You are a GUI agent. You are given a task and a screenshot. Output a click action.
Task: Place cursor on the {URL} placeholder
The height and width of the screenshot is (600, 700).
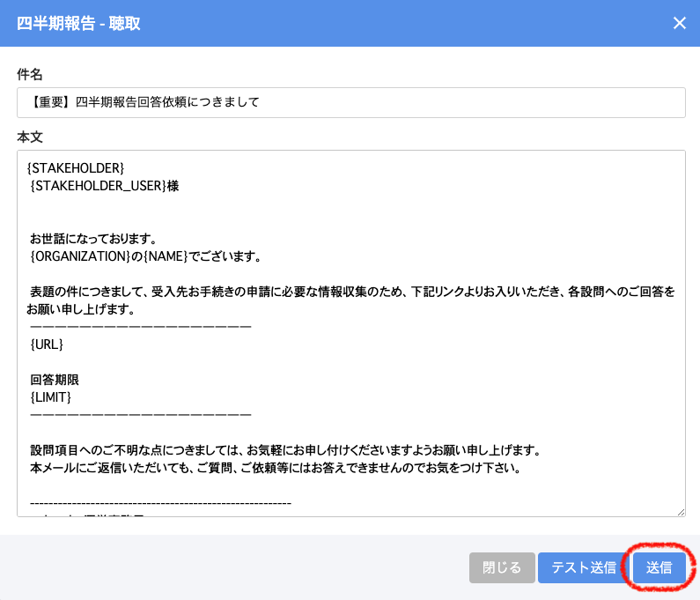pyautogui.click(x=47, y=344)
